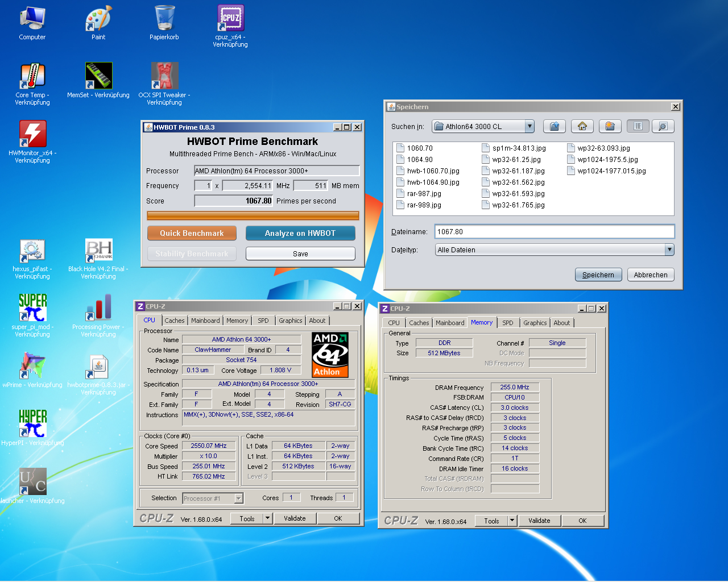Start the Quick Benchmark in HWBOT Prime
The image size is (728, 582).
pyautogui.click(x=192, y=233)
